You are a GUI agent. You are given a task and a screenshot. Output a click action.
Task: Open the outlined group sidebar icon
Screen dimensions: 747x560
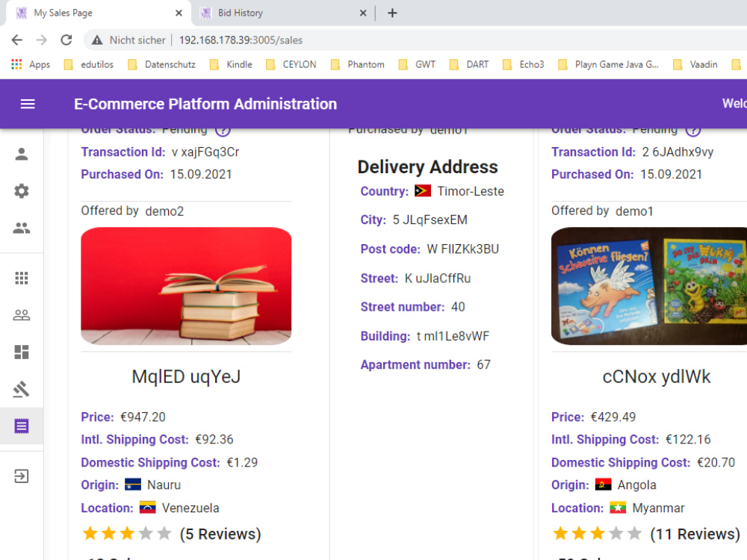coord(22,315)
